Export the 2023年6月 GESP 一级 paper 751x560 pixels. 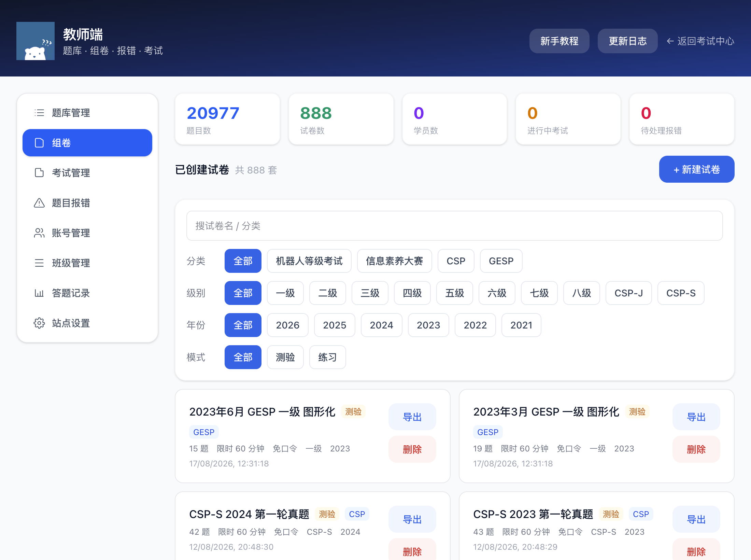pos(412,417)
